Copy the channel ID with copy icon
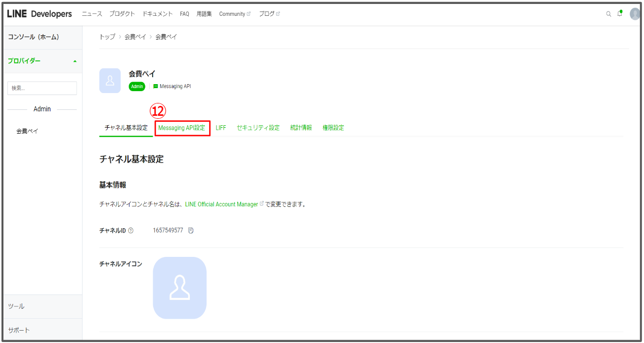This screenshot has height=343, width=644. click(x=191, y=231)
